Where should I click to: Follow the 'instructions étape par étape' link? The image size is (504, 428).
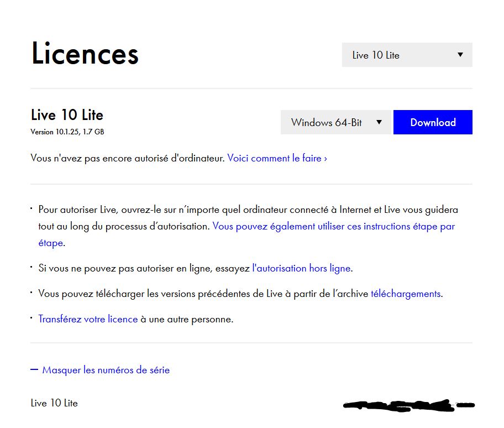click(334, 226)
